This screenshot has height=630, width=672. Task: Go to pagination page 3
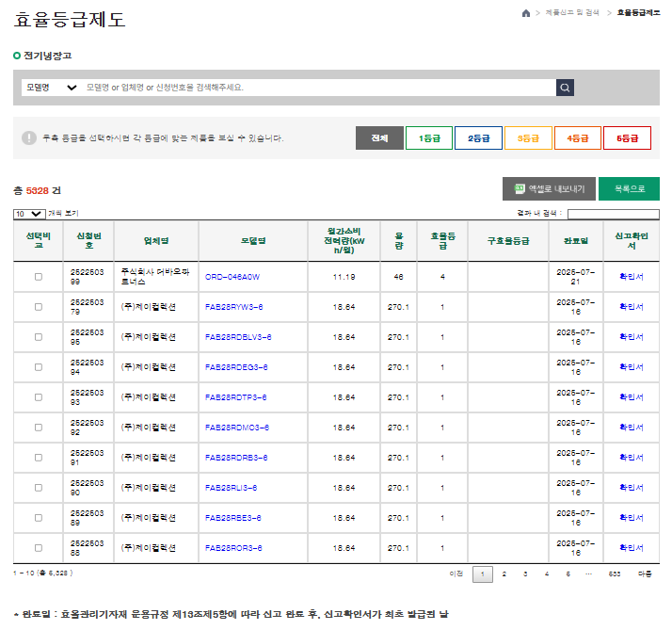[x=525, y=573]
